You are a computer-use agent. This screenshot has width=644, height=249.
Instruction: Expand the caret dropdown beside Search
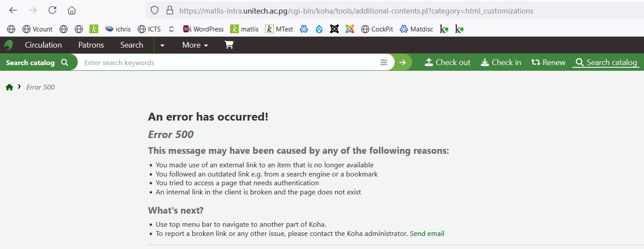[x=162, y=45]
